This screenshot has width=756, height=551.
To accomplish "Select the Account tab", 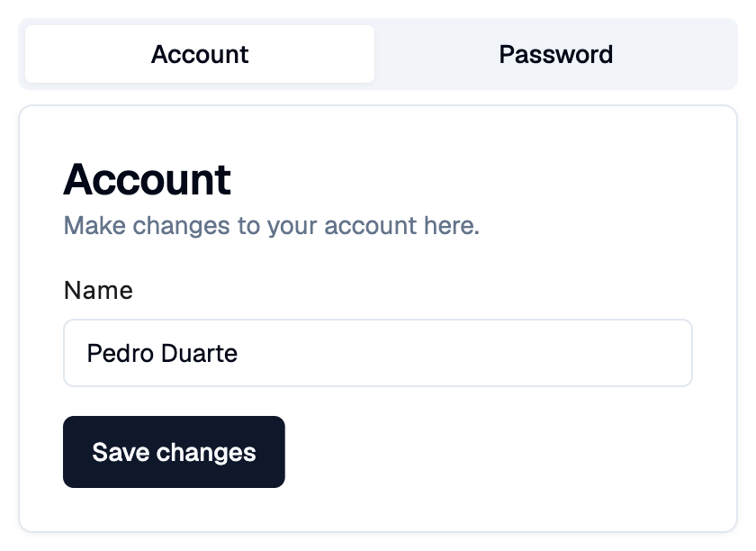I will pyautogui.click(x=200, y=54).
